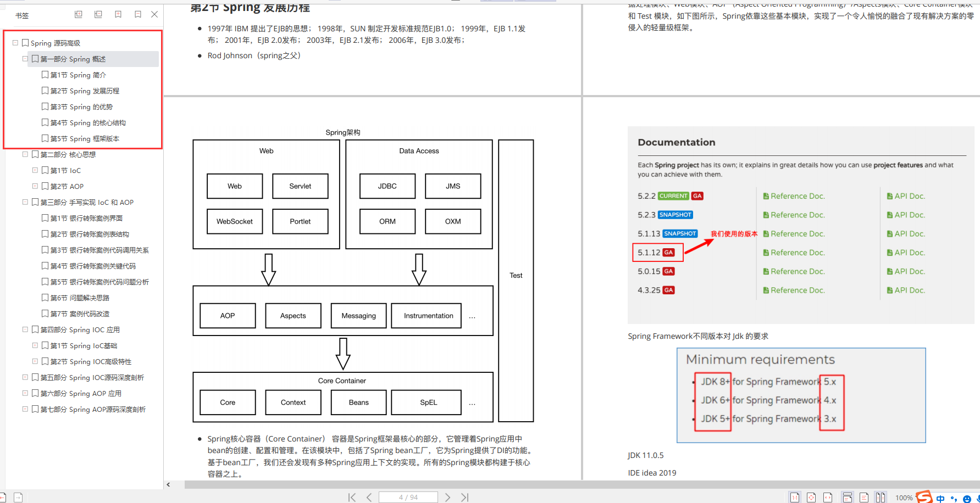Expand 第七部分 Spring AOP源码深度剖析 node
The width and height of the screenshot is (980, 503).
[x=25, y=409]
